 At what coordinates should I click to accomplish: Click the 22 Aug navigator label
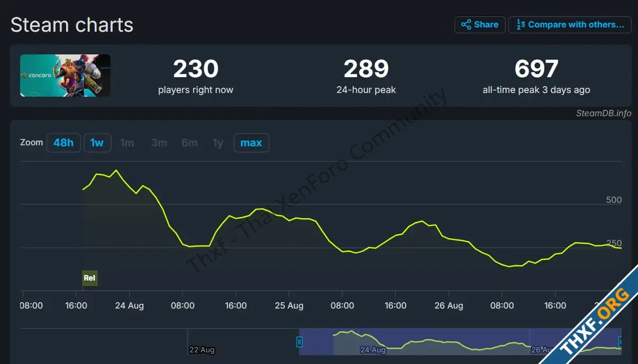202,350
